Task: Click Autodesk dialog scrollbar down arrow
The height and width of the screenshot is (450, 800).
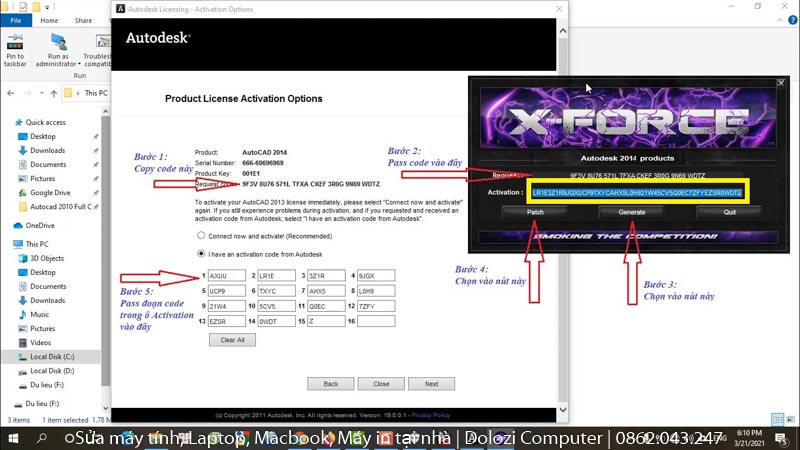Action: coord(563,410)
